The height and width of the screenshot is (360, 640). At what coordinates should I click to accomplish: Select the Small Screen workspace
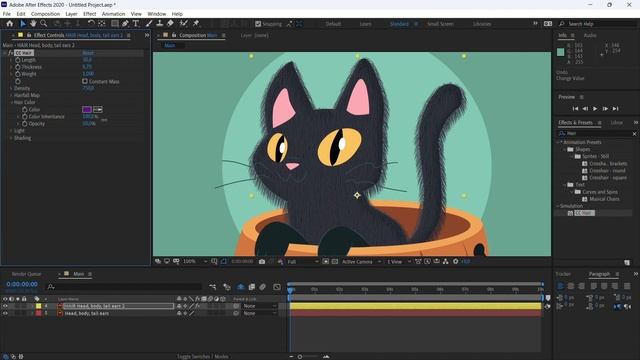[x=440, y=24]
